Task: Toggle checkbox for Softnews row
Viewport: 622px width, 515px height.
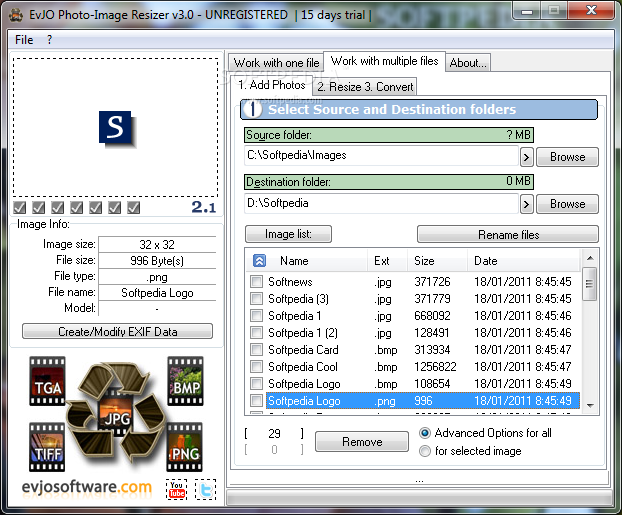Action: click(257, 282)
